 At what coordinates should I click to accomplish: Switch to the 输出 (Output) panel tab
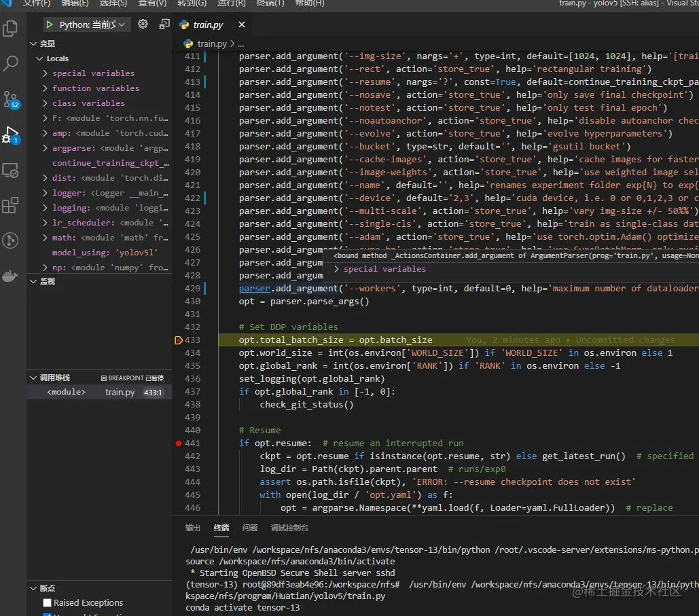coord(193,528)
